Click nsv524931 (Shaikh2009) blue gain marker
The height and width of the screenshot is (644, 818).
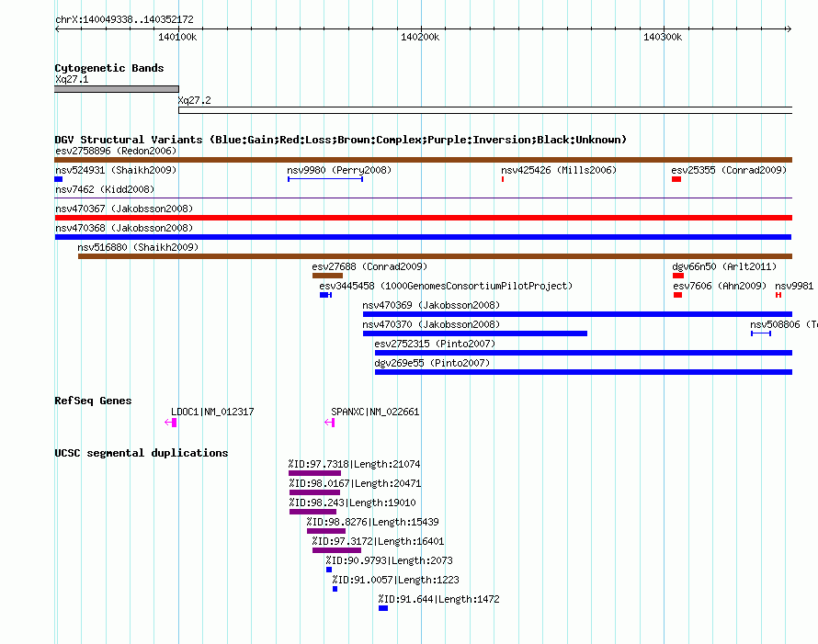point(59,179)
